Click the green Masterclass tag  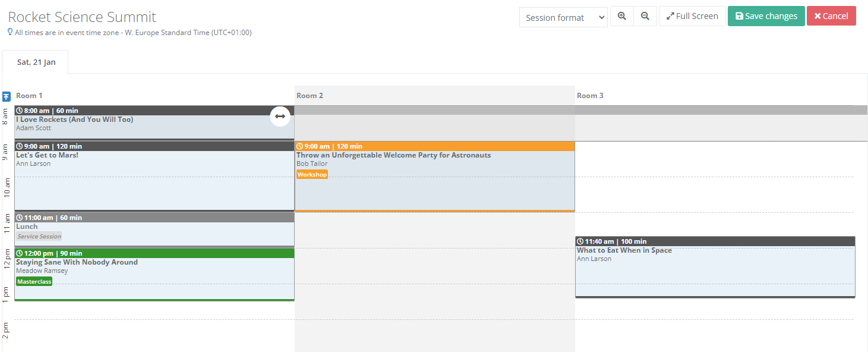coord(34,281)
